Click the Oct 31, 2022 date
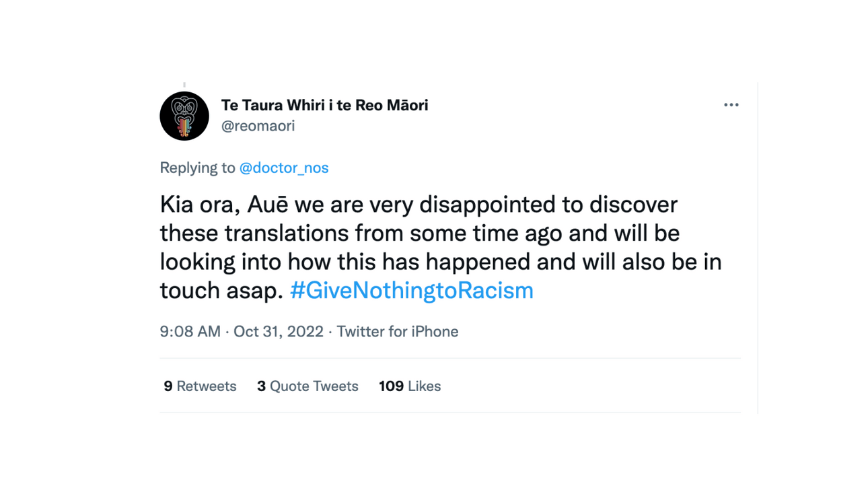 pos(279,331)
